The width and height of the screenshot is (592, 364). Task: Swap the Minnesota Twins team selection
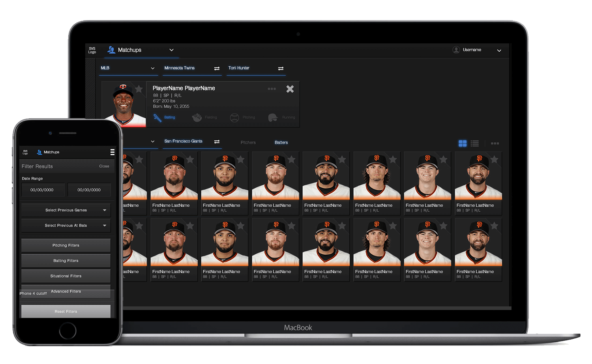217,69
